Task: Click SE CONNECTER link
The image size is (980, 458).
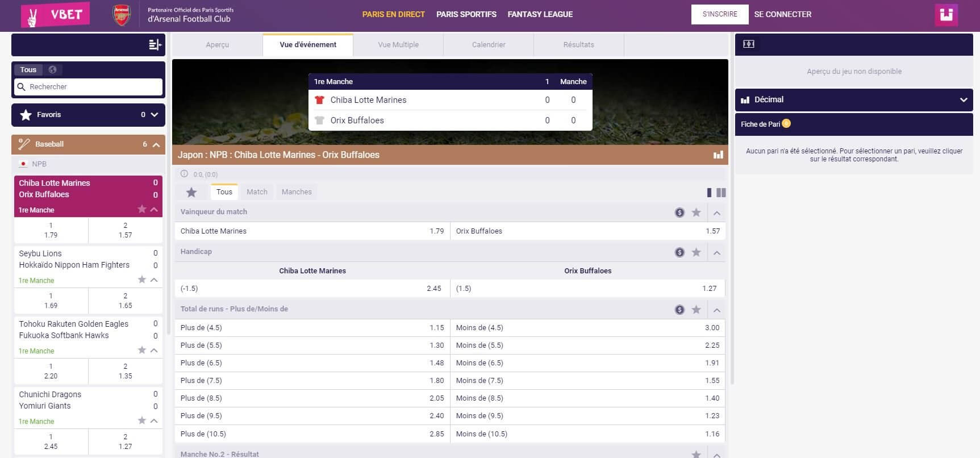Action: tap(783, 14)
